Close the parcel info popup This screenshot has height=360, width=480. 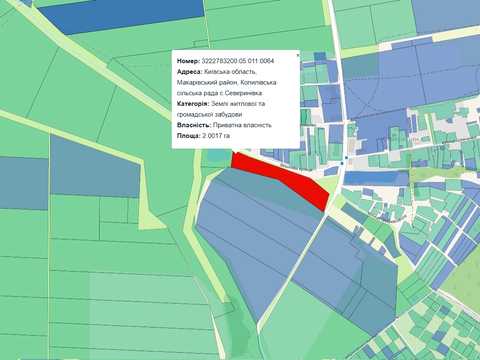click(298, 55)
